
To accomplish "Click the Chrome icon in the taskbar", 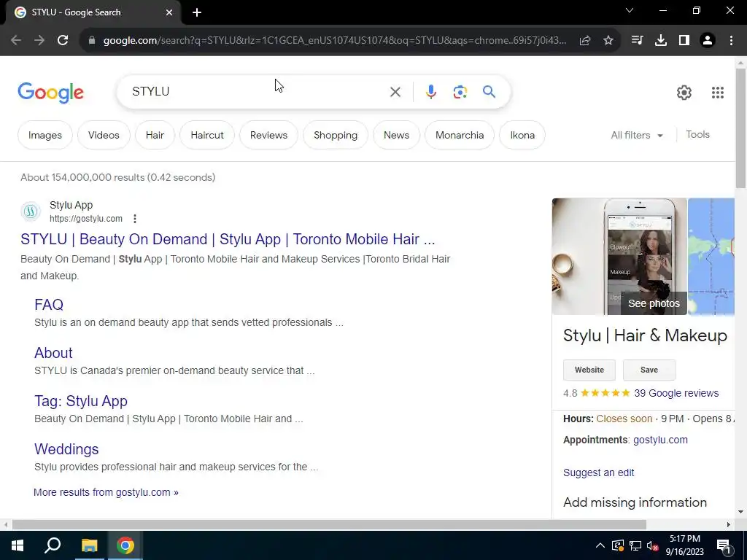I will coord(125,545).
